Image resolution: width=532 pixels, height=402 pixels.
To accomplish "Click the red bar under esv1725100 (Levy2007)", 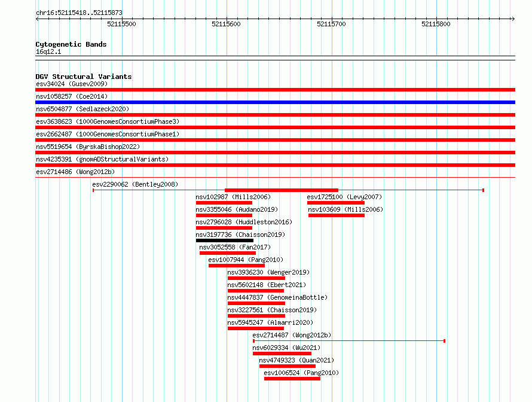I will [336, 203].
